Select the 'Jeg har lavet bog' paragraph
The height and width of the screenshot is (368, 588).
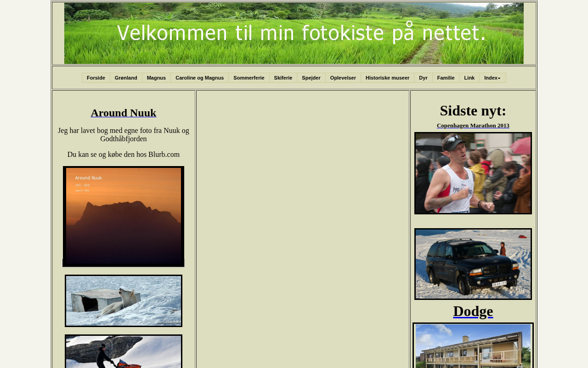click(124, 135)
